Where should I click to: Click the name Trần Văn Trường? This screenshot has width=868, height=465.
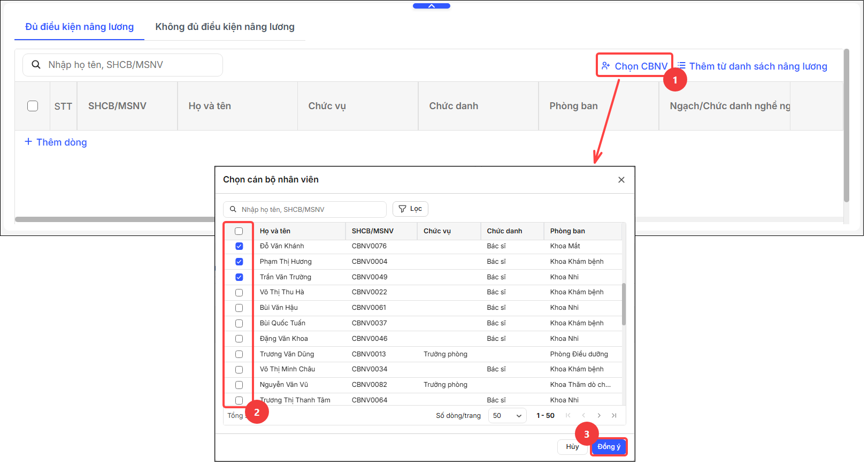point(286,277)
